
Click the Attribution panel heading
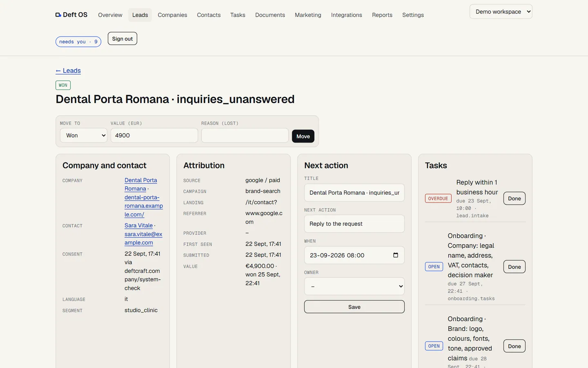click(x=204, y=165)
